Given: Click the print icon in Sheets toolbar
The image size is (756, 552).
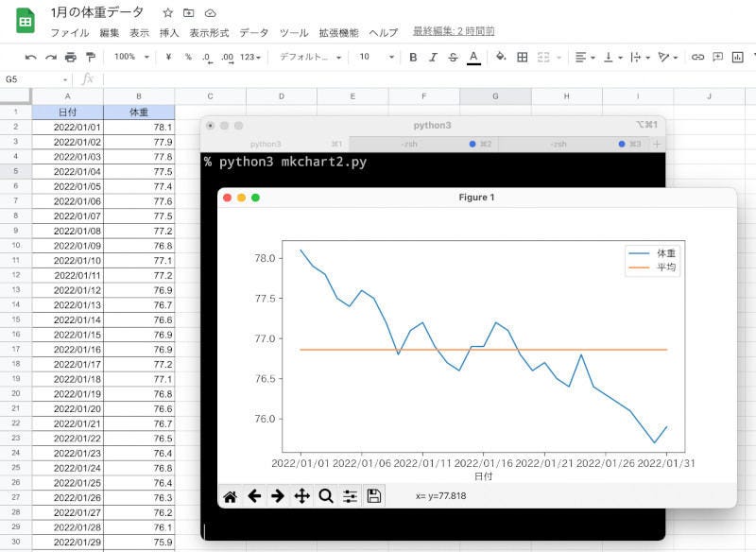Looking at the screenshot, I should [x=70, y=57].
